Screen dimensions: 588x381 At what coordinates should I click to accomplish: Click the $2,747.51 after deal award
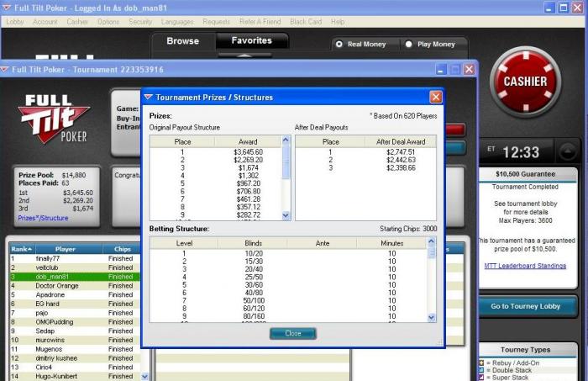[401, 152]
